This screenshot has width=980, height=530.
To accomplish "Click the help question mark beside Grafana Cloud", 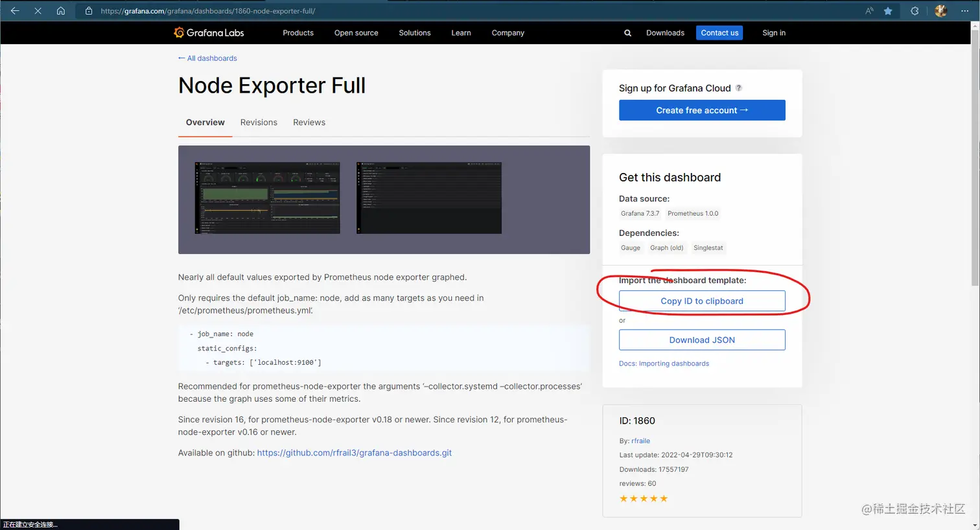I will coord(738,88).
